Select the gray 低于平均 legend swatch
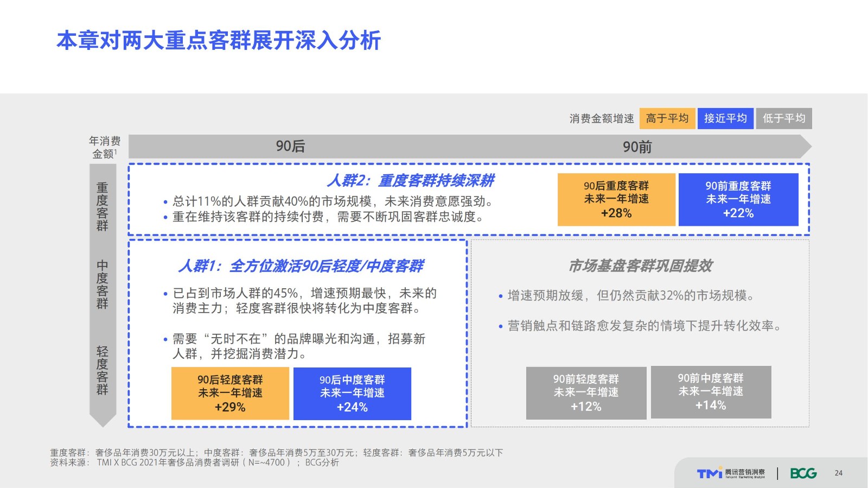 (x=784, y=118)
